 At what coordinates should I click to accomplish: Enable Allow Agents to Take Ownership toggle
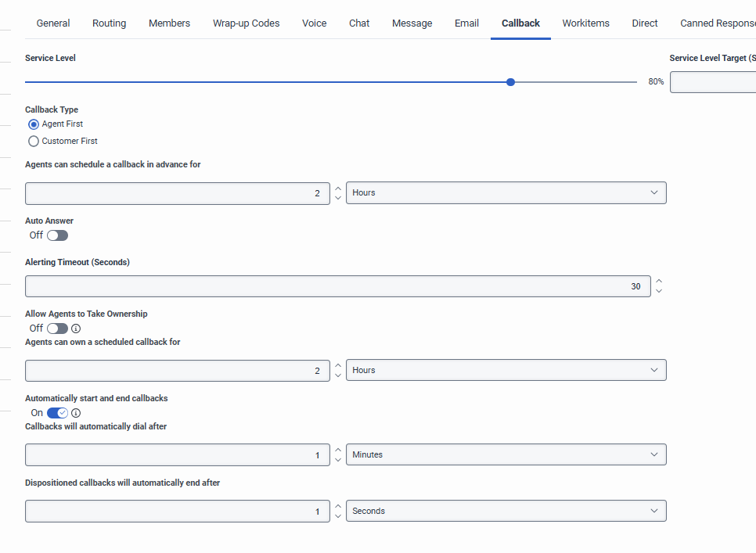coord(57,329)
